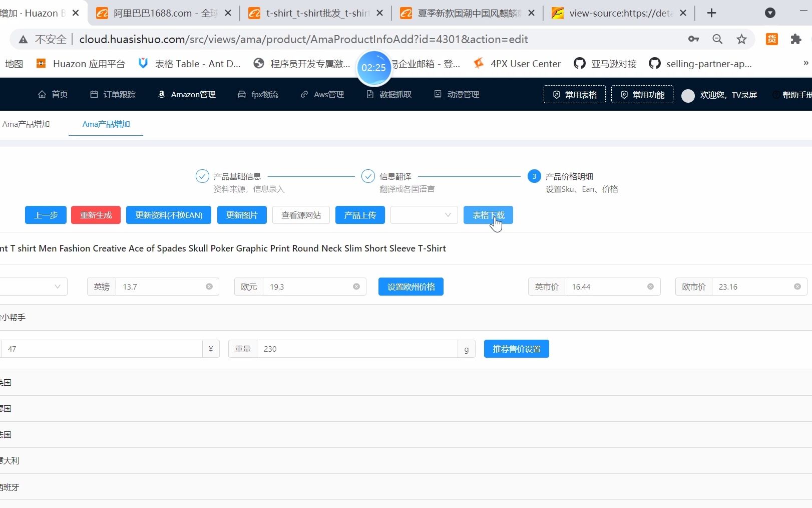Image resolution: width=812 pixels, height=508 pixels.
Task: Click the 产品基础信息 step check icon
Action: coord(202,176)
